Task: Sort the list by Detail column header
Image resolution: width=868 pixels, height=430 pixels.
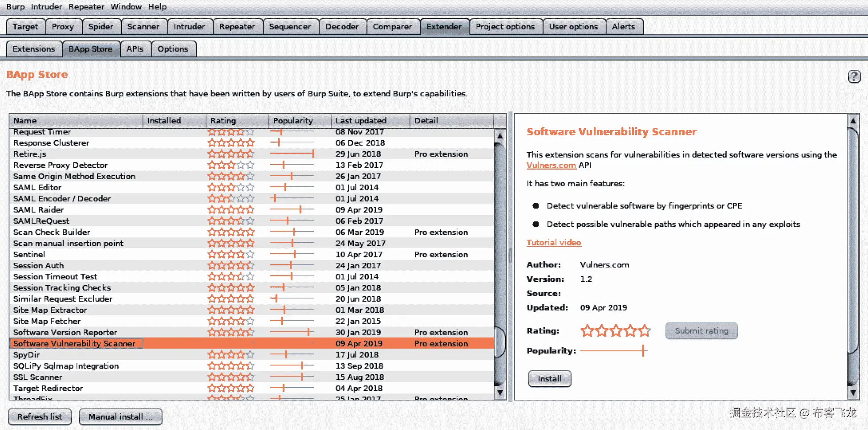Action: point(451,121)
